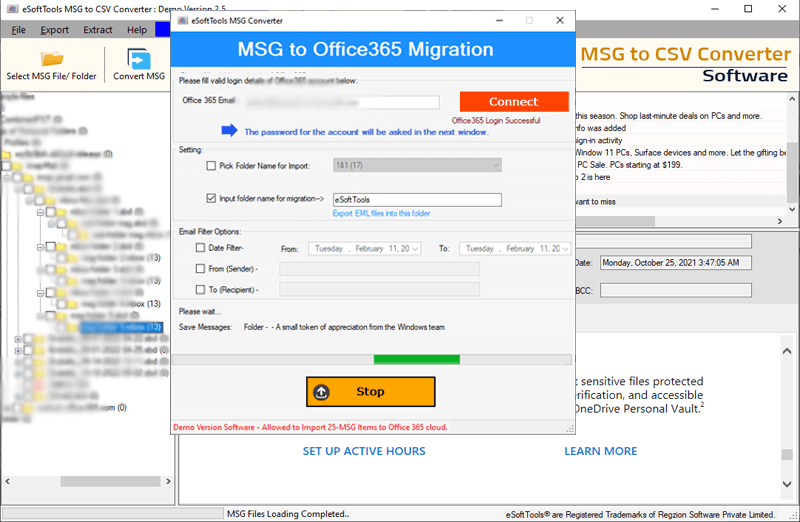Click the main window title bar app icon
Screen dimensions: 800x522
coord(11,9)
